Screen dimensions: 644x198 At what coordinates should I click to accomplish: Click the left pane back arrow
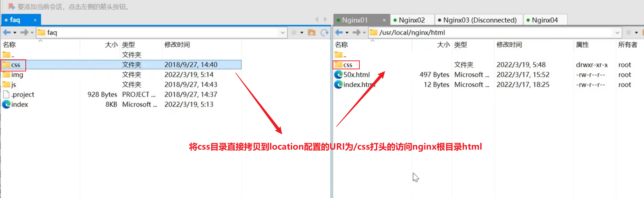click(7, 33)
